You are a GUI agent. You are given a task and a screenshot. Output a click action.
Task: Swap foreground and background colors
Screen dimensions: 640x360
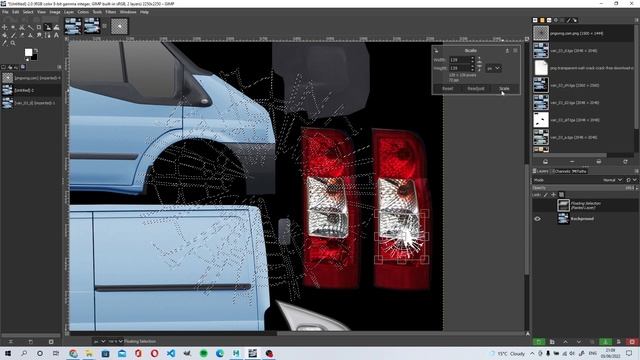(x=36, y=51)
